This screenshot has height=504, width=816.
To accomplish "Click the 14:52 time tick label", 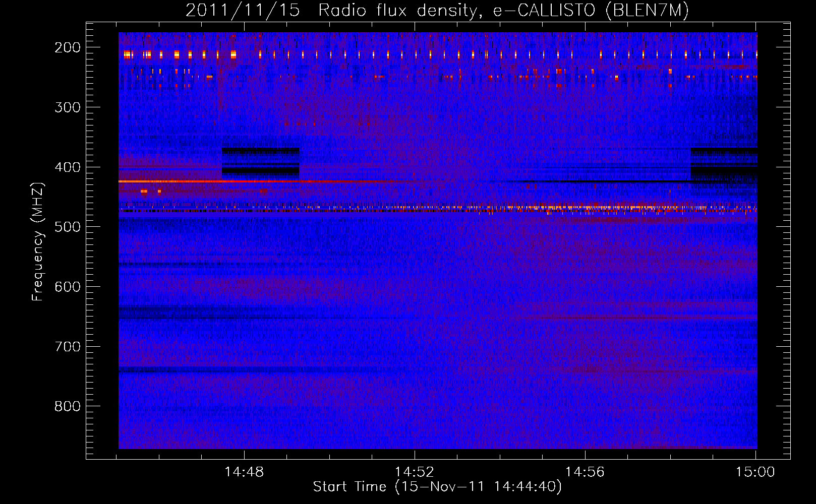I will point(415,472).
